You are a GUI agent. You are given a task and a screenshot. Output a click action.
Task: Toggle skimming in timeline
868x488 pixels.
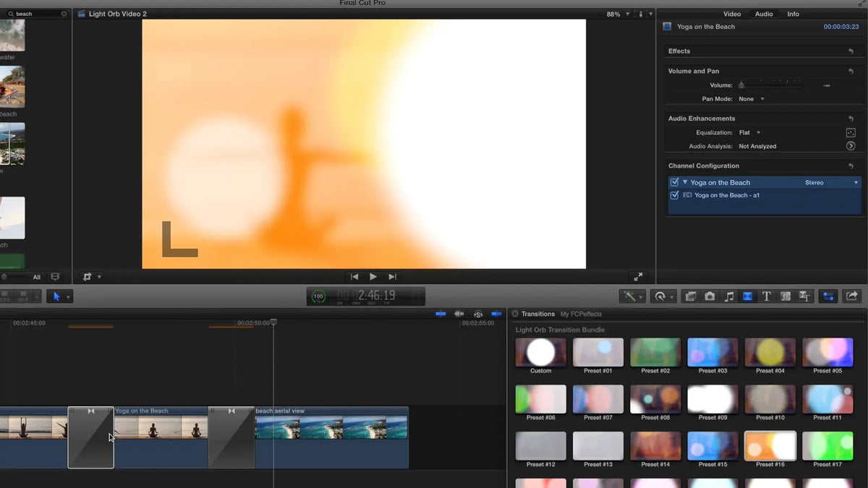click(x=441, y=314)
